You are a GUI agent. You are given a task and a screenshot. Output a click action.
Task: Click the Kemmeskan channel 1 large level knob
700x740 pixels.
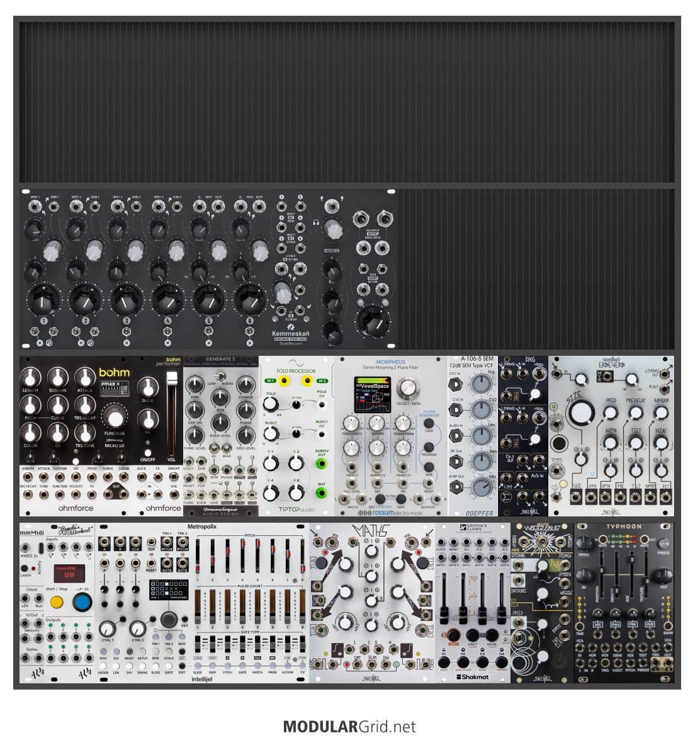coord(43,299)
